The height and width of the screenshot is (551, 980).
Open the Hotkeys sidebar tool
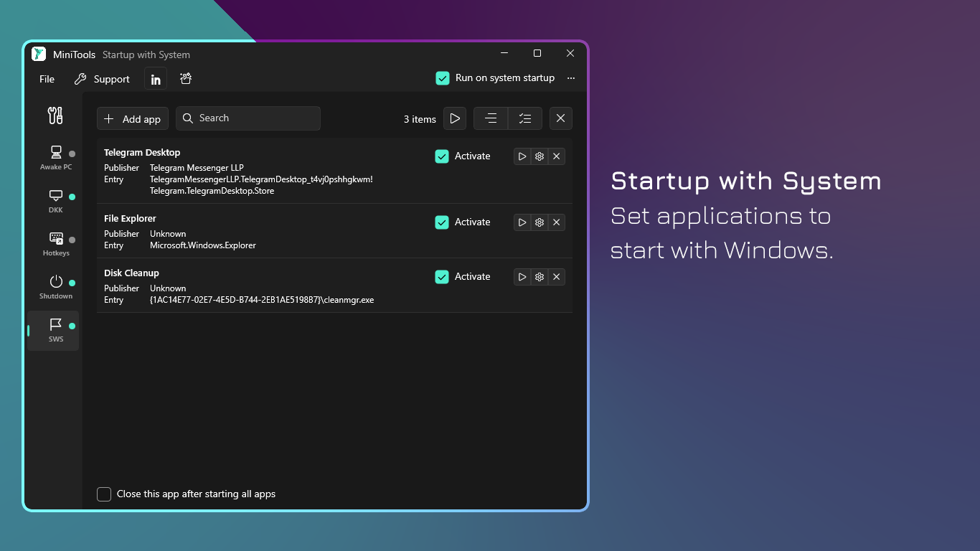click(55, 244)
